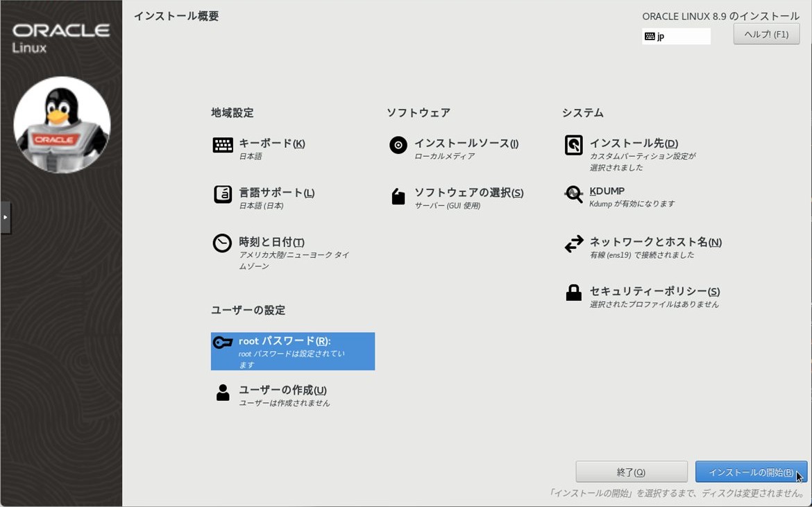Click 'アメリカ大陸/ニューヨーク タイムゾーン' text
Screen dimensions: 812x507
[294, 260]
